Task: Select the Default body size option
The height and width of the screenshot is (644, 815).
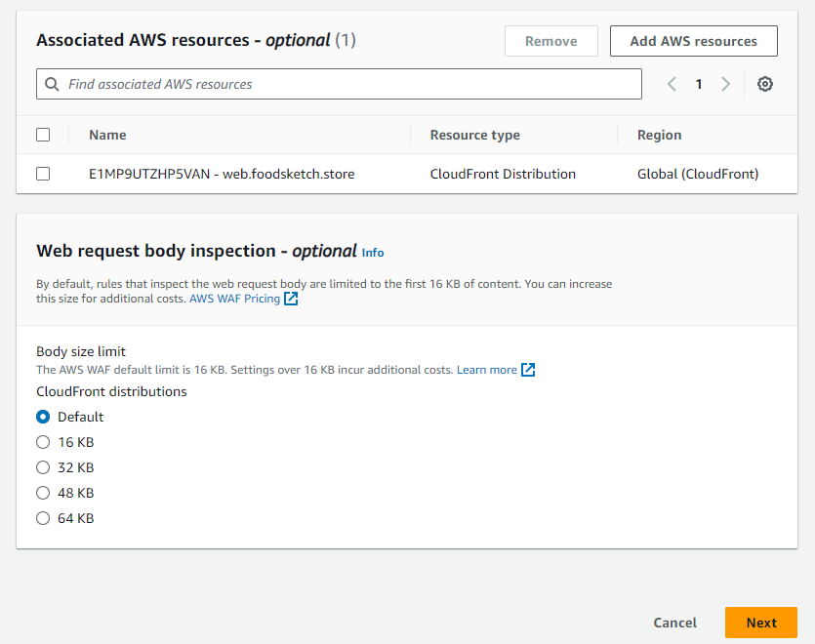Action: 43,417
